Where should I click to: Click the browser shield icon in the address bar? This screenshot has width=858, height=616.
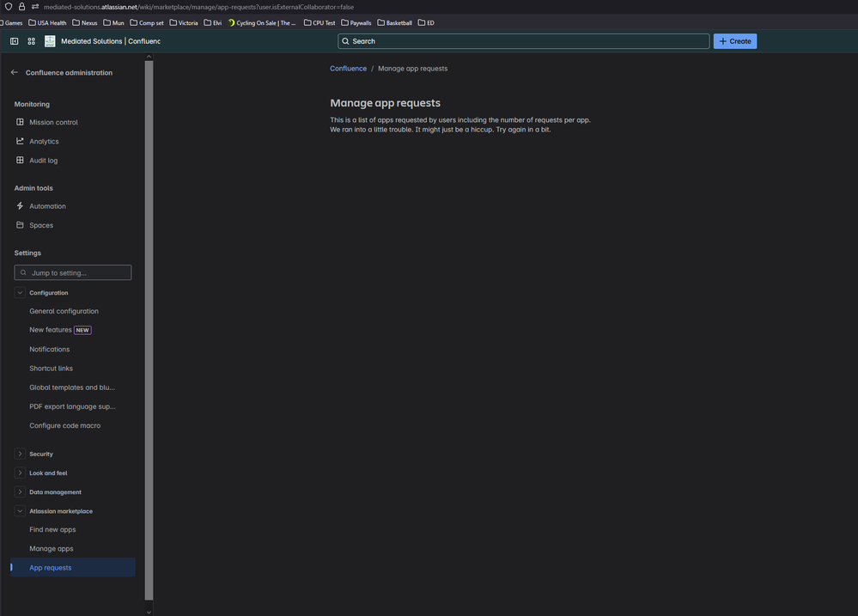(9, 7)
